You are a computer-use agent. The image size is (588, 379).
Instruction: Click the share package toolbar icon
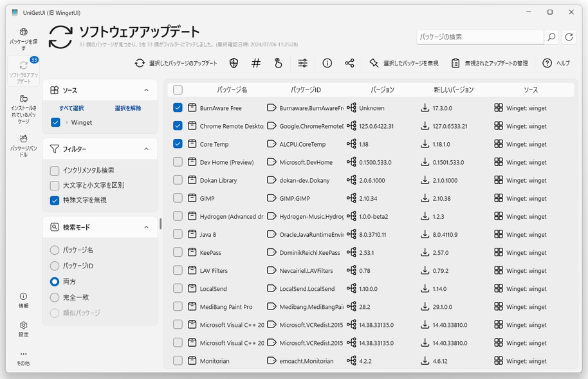pyautogui.click(x=349, y=63)
